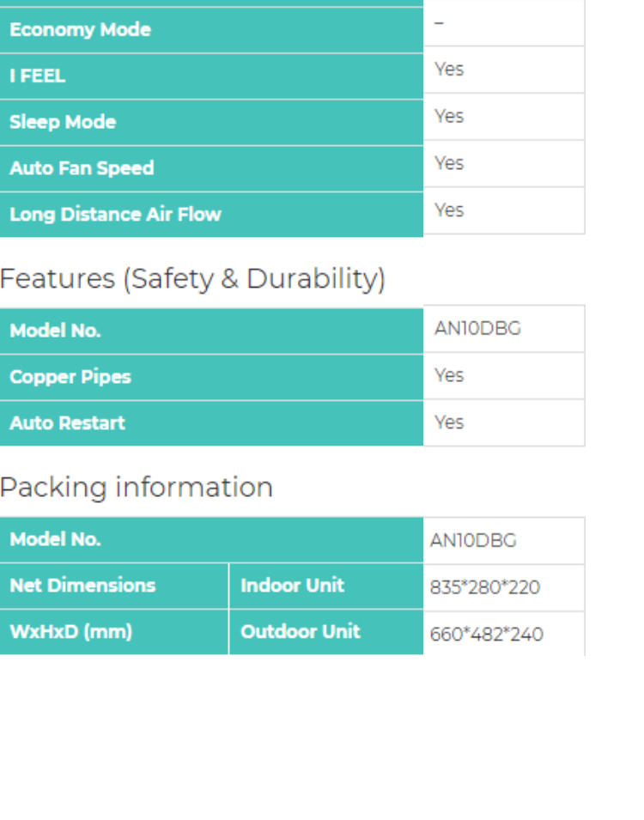Click the Yes value beside I FEEL
The image size is (644, 820).
pyautogui.click(x=449, y=70)
